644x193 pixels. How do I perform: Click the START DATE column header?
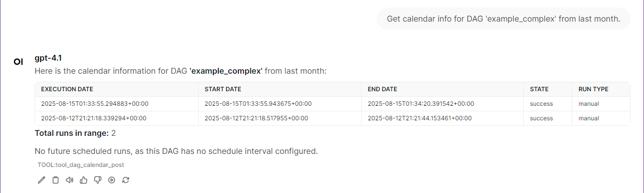tap(223, 89)
